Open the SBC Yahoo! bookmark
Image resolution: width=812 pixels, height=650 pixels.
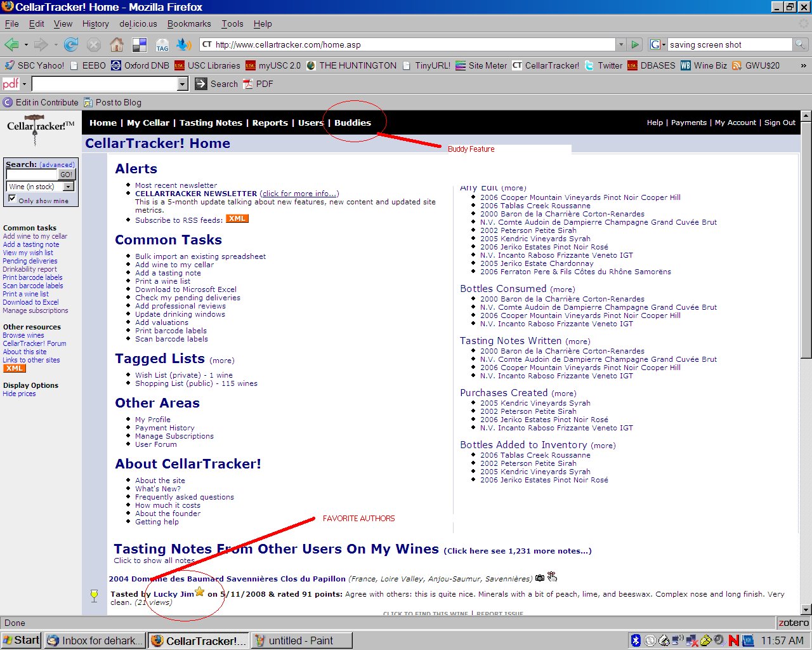point(34,65)
